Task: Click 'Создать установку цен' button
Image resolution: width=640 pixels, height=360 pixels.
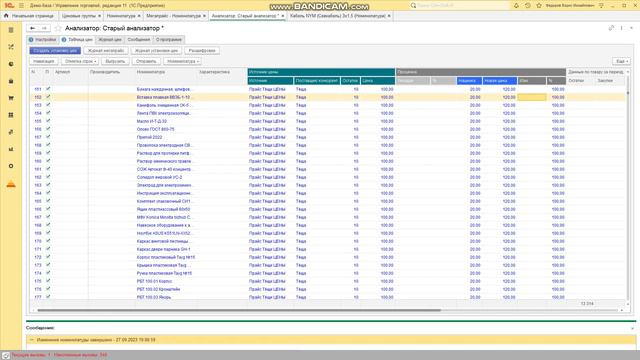Action: [55, 51]
